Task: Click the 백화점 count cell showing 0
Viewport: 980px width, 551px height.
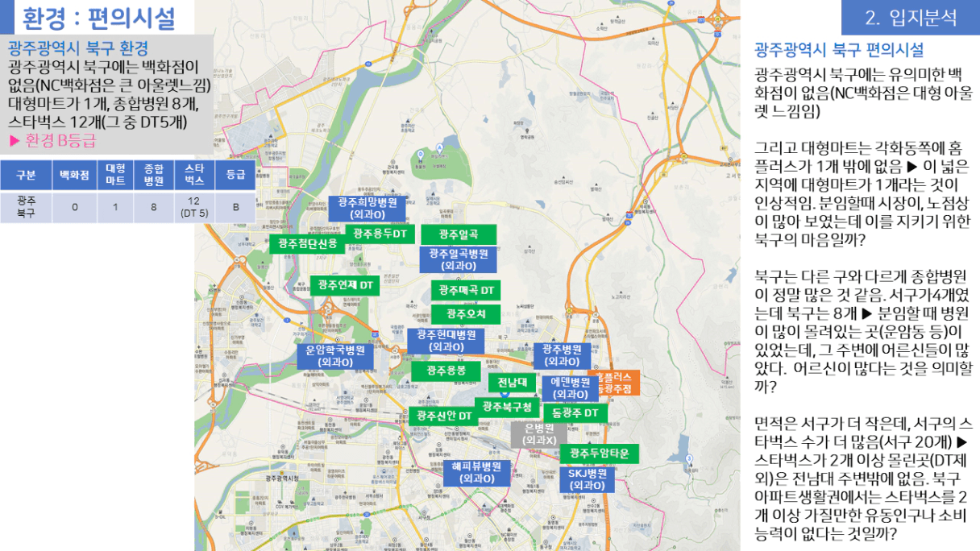Action: pyautogui.click(x=75, y=207)
